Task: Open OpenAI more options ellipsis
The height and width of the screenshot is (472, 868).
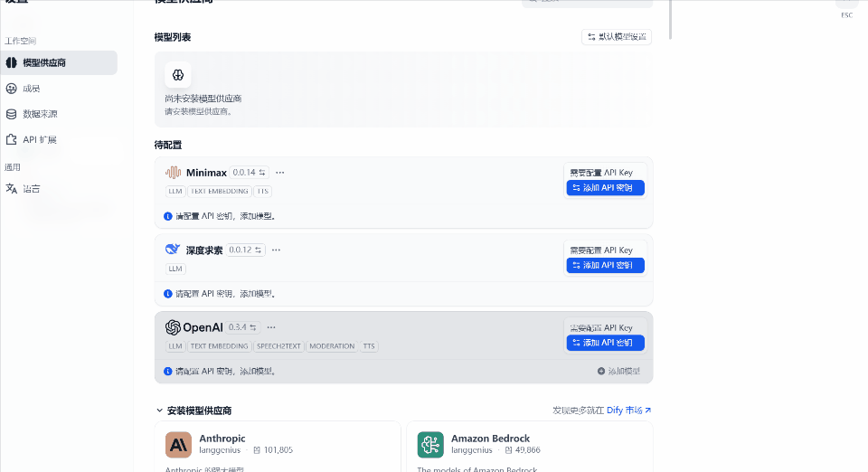Action: click(x=271, y=327)
